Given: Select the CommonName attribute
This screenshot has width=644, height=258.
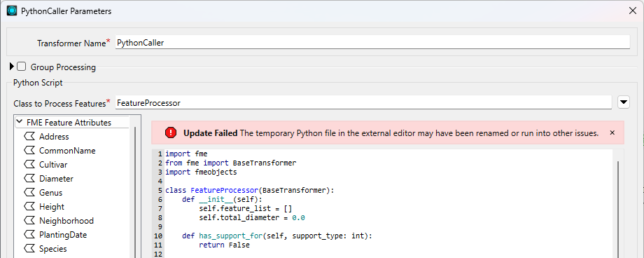Looking at the screenshot, I should point(67,151).
